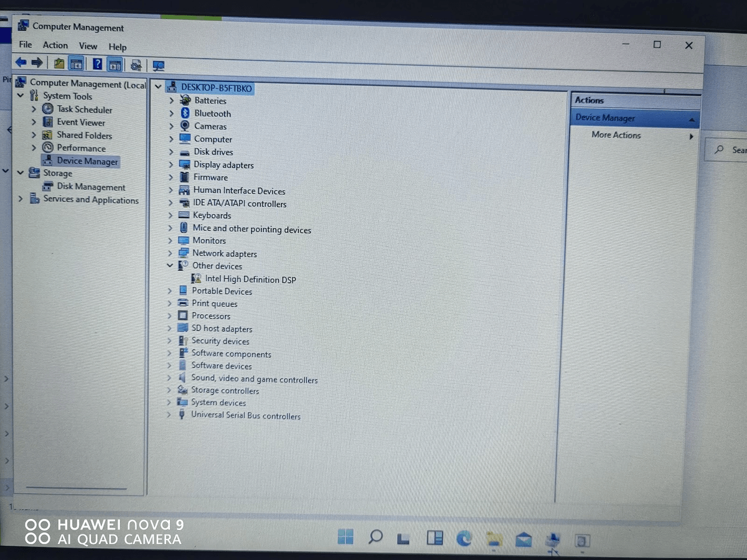Click the Show/Hide Action Pane icon
The height and width of the screenshot is (560, 747).
115,63
